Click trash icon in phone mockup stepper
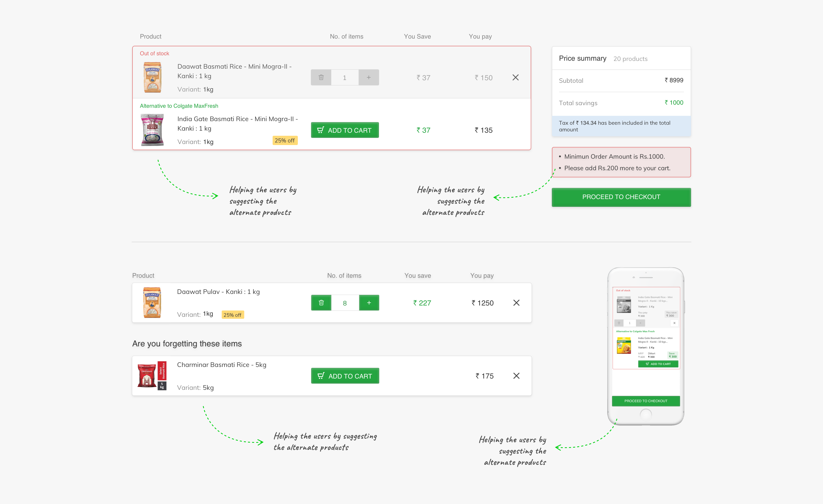Screen dimensions: 823x504 coord(619,323)
